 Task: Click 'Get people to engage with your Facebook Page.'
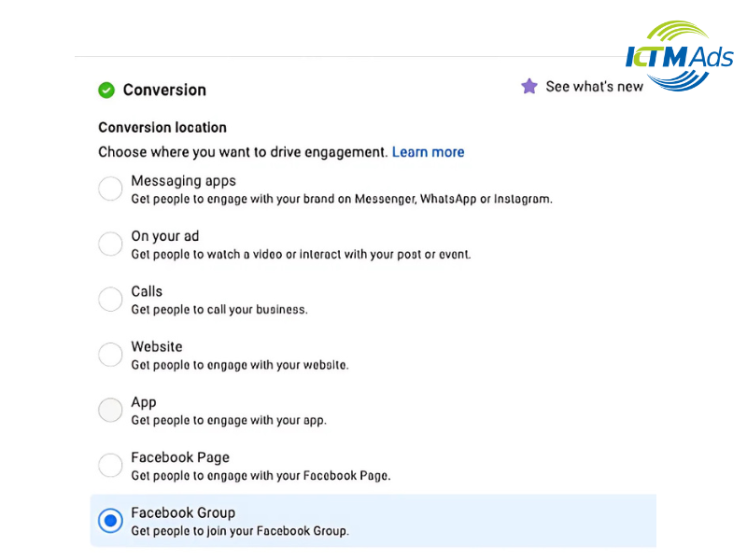tap(261, 476)
